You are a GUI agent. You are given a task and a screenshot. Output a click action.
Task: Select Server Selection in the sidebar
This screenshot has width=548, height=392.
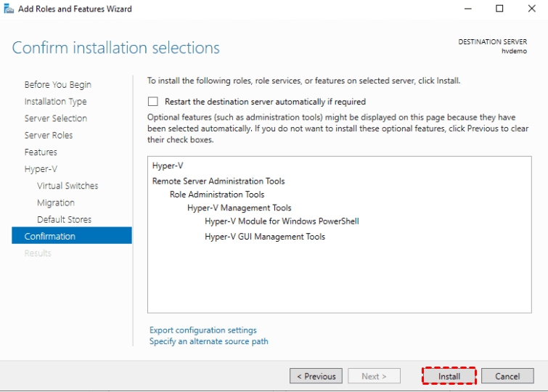(x=55, y=118)
